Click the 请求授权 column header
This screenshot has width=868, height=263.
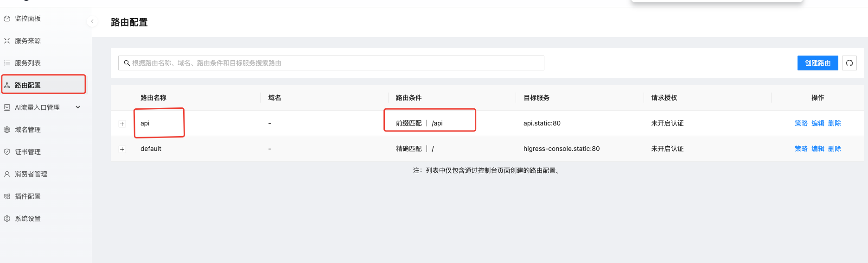pos(664,98)
